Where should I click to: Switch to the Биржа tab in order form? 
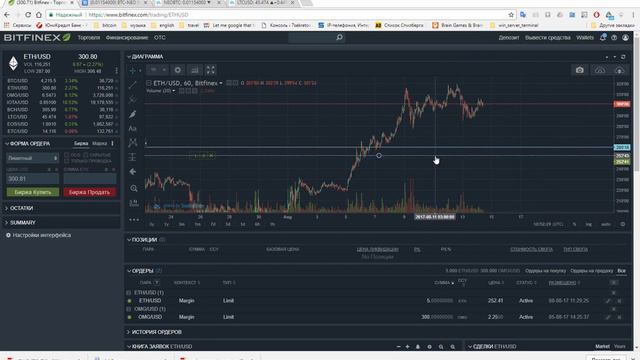point(81,144)
